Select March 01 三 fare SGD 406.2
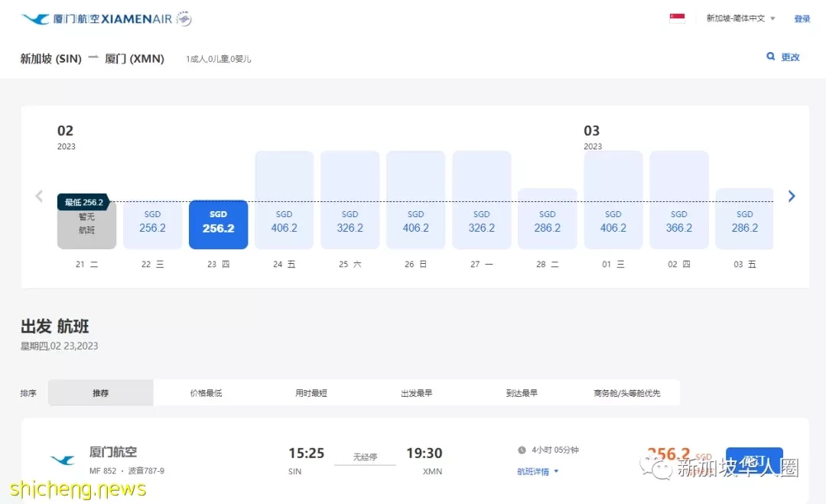This screenshot has height=504, width=826. 613,200
